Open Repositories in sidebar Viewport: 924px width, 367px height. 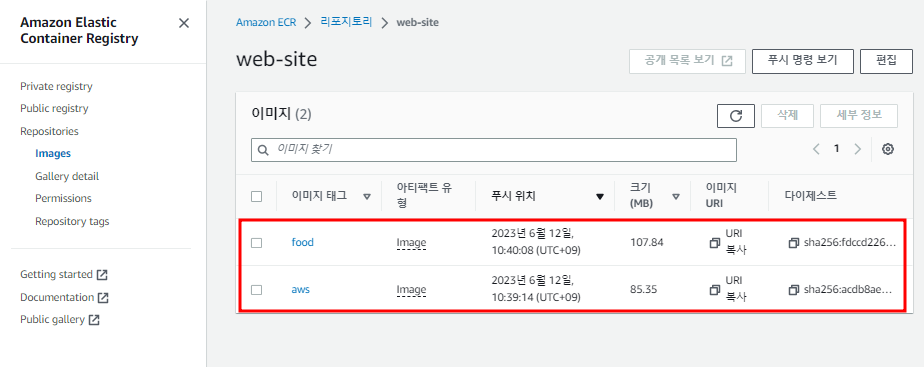click(x=49, y=131)
